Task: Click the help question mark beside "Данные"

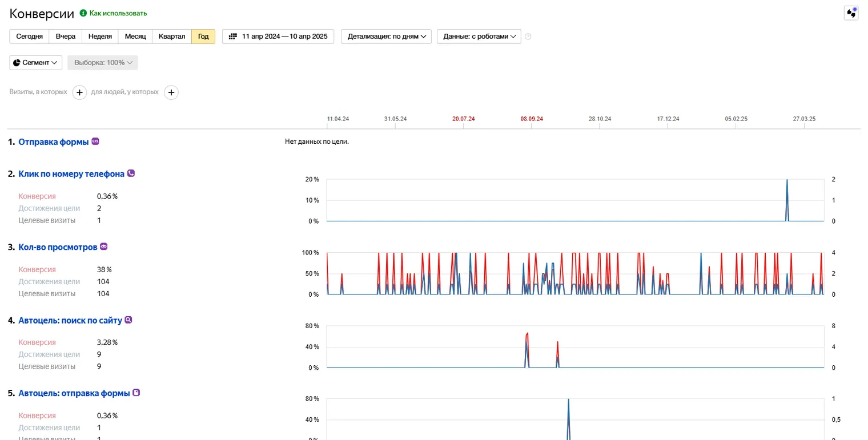Action: (x=528, y=37)
